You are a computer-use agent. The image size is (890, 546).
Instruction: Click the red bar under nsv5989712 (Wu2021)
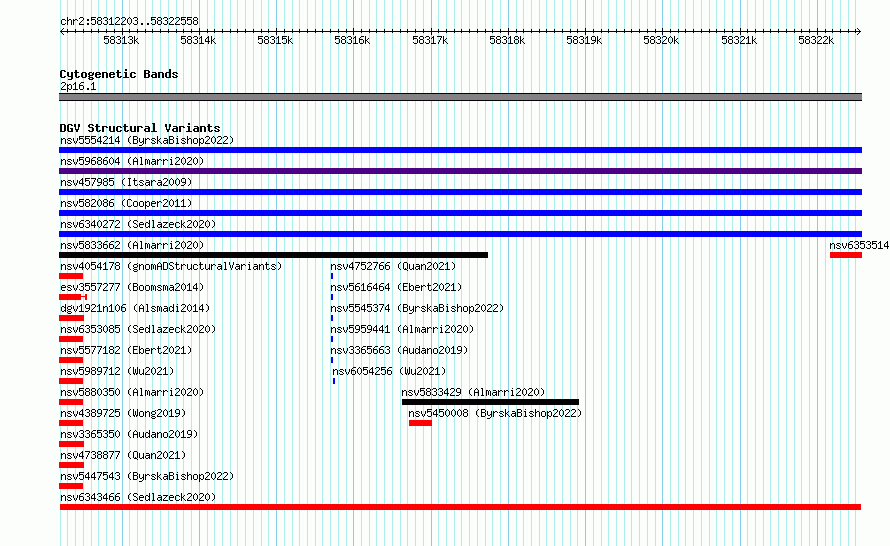71,381
